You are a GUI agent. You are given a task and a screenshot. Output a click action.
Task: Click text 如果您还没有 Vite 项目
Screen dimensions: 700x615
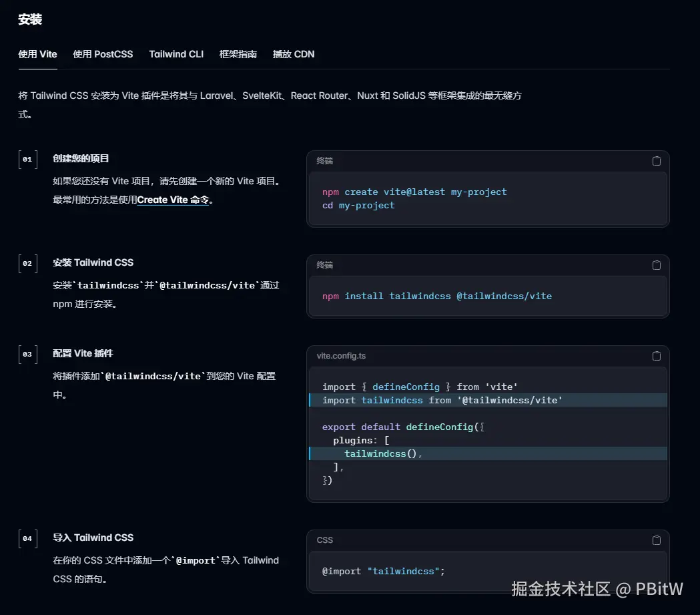tap(103, 181)
